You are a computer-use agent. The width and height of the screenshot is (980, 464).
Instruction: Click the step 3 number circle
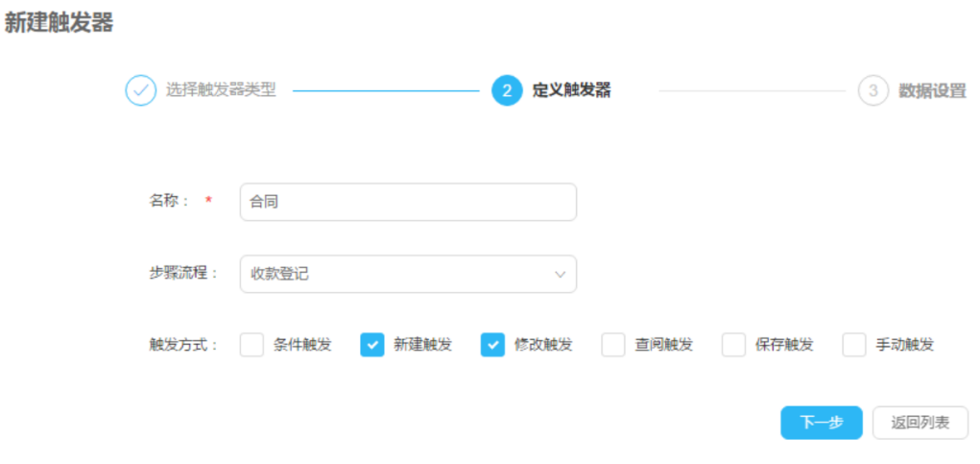[x=872, y=90]
